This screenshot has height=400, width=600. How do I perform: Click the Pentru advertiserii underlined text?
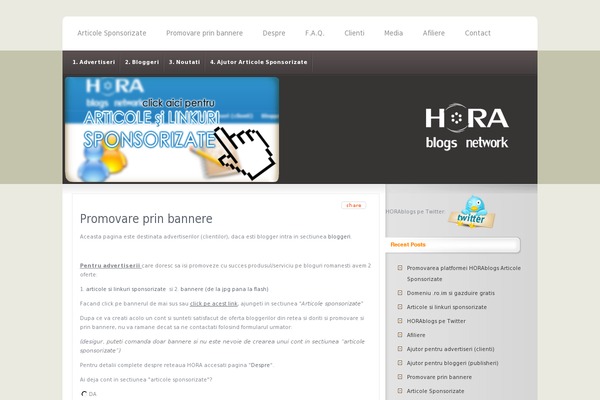click(110, 265)
